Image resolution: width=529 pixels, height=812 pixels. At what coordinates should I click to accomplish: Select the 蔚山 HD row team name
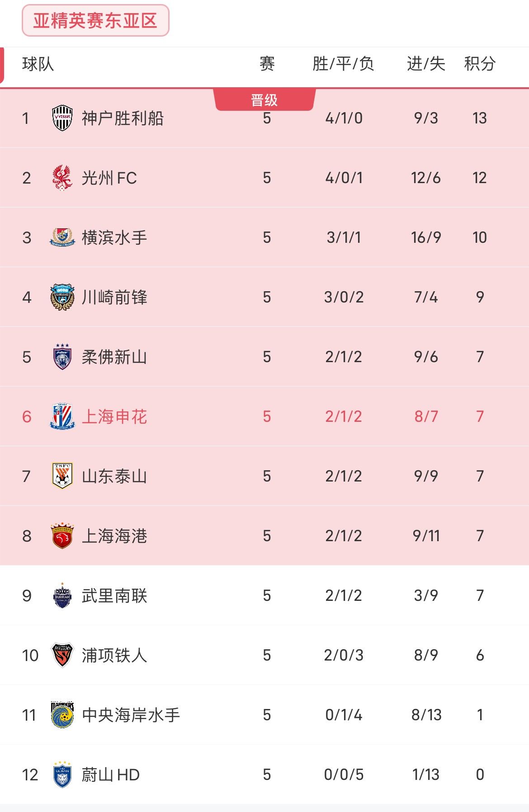(111, 774)
